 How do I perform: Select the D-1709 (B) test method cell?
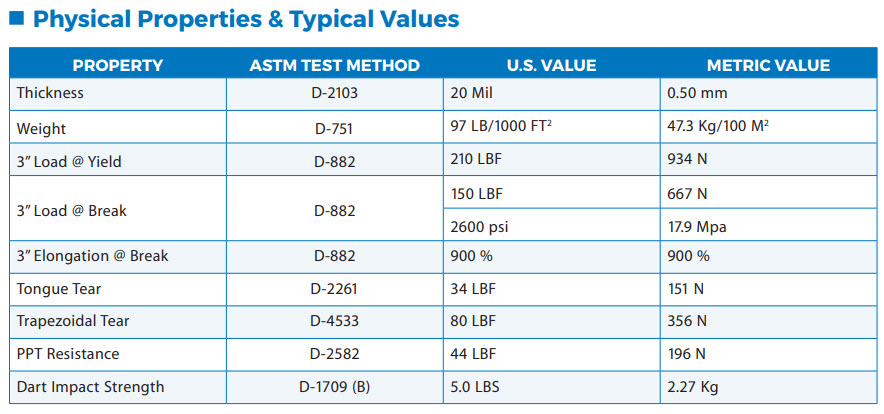tap(334, 387)
